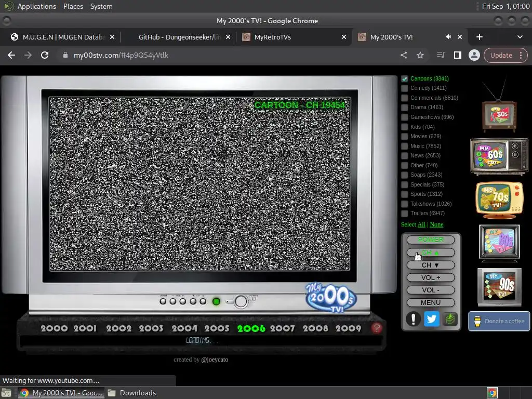Open the @joeycato creator link
This screenshot has width=532, height=399.
point(215,360)
